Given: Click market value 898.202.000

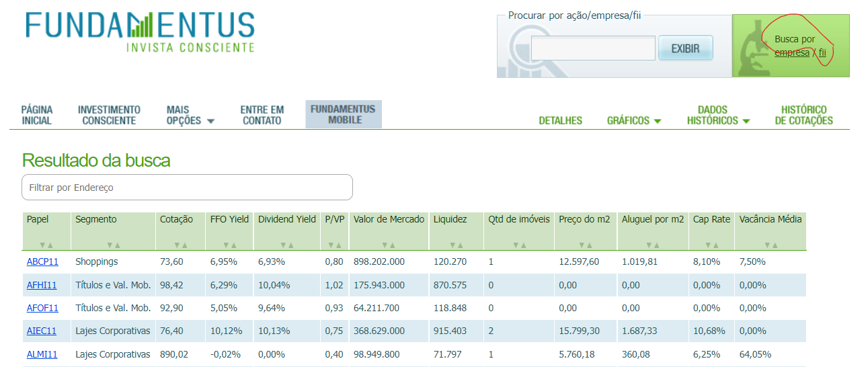Looking at the screenshot, I should coord(379,261).
